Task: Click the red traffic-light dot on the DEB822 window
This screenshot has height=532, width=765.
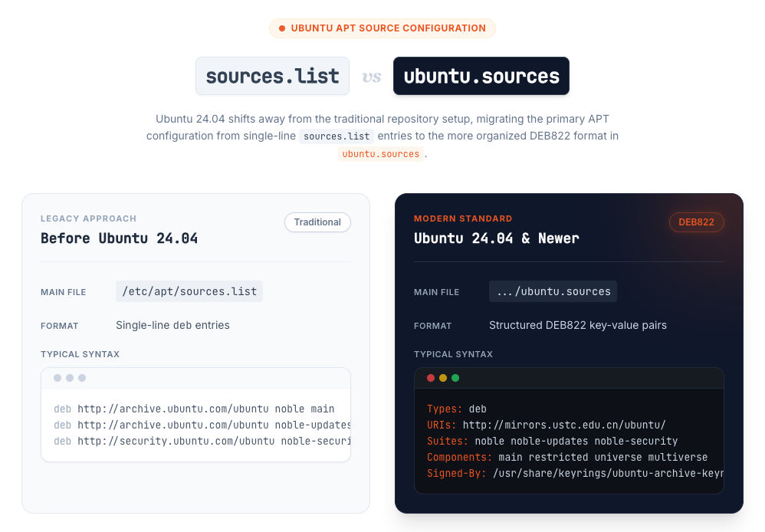Action: [430, 377]
